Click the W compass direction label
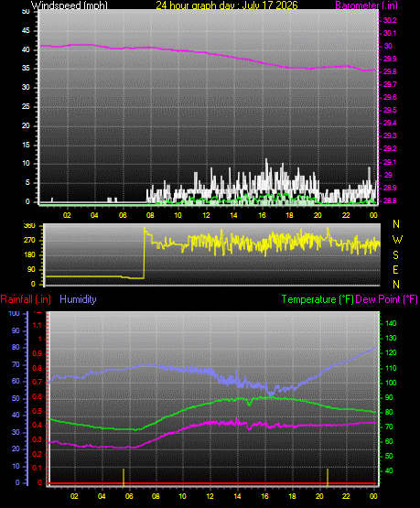Screen dimensions: 420x508 click(x=397, y=240)
